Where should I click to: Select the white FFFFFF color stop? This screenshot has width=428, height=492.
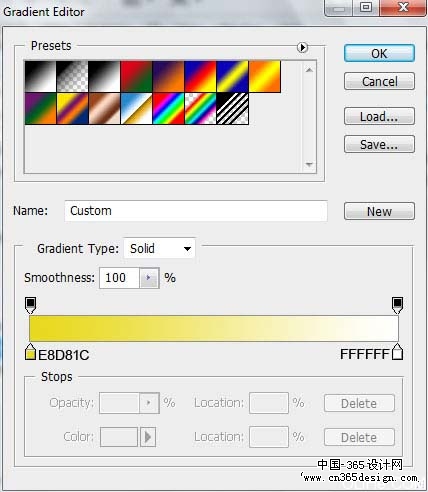pyautogui.click(x=397, y=352)
